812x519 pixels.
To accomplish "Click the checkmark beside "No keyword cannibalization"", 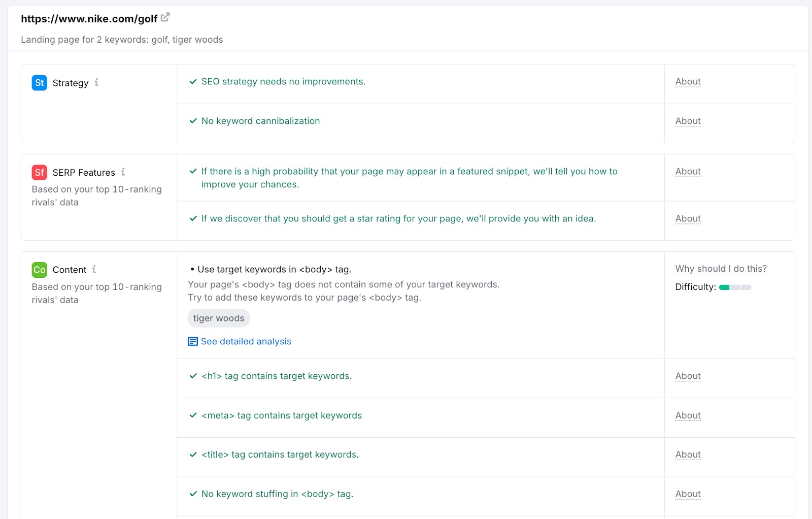I will [193, 121].
